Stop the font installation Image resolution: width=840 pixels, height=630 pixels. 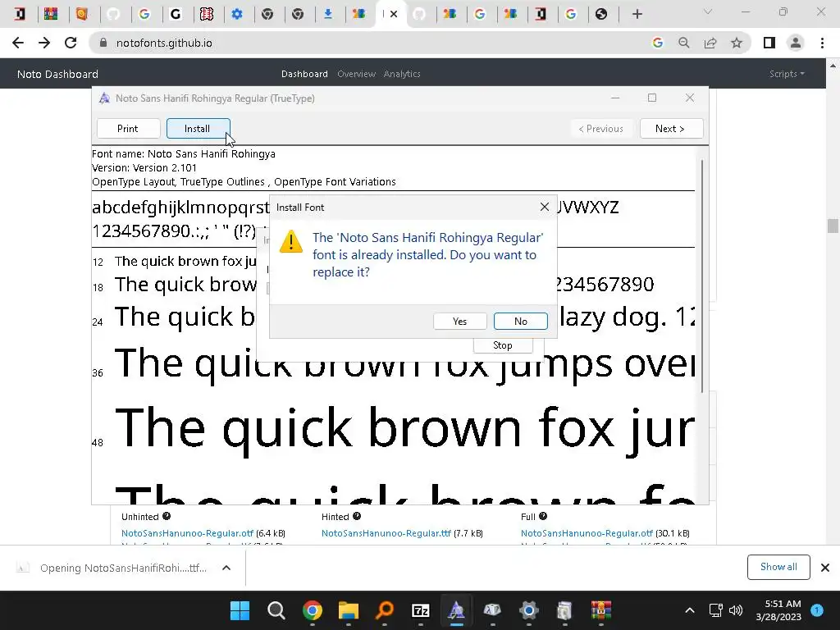pos(503,345)
